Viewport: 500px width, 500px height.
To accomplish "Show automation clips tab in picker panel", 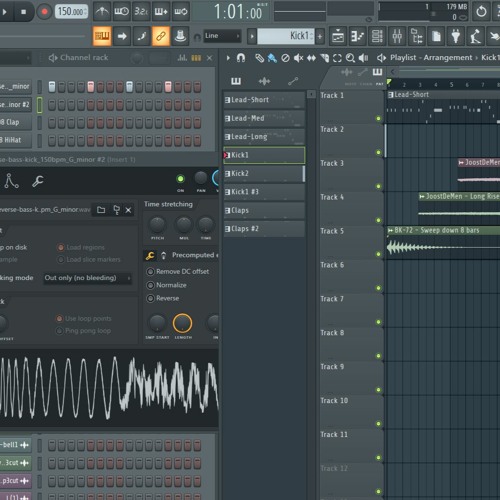I will click(293, 81).
